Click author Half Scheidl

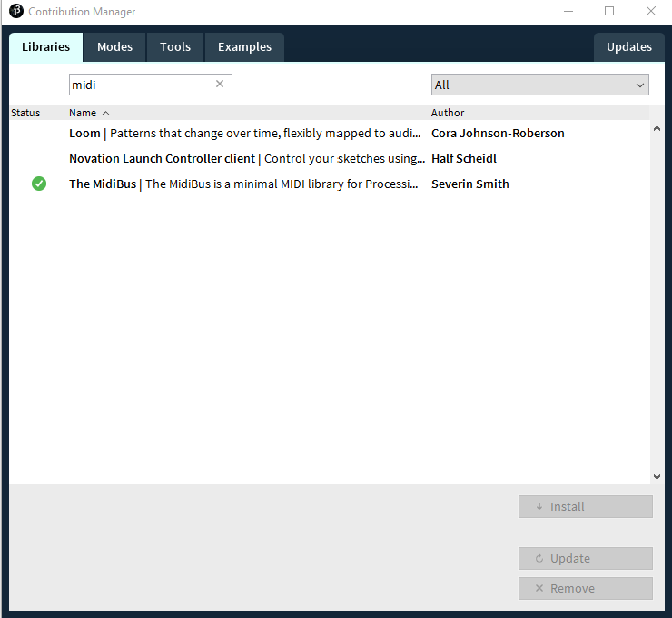464,159
